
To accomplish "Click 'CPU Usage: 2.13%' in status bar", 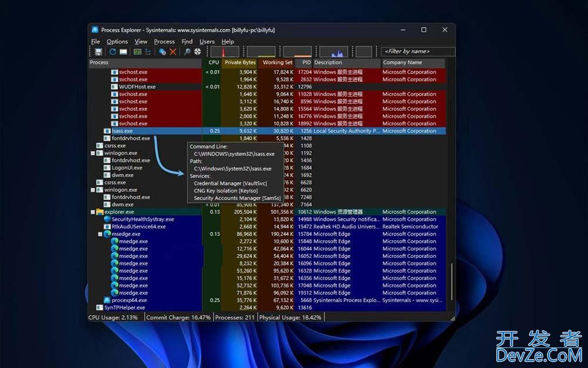I will point(113,318).
